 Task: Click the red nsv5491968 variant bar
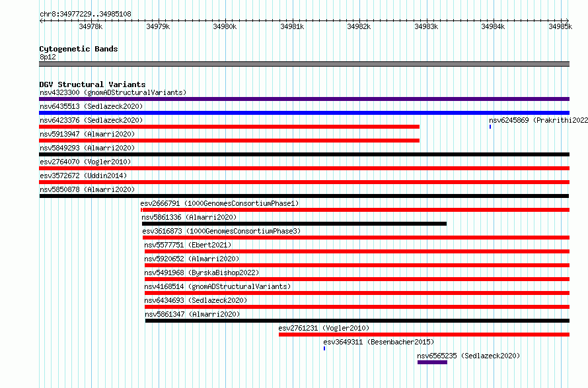[357, 279]
